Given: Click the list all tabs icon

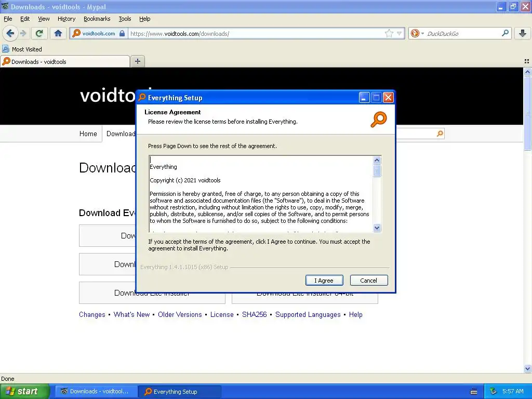Looking at the screenshot, I should pyautogui.click(x=527, y=61).
